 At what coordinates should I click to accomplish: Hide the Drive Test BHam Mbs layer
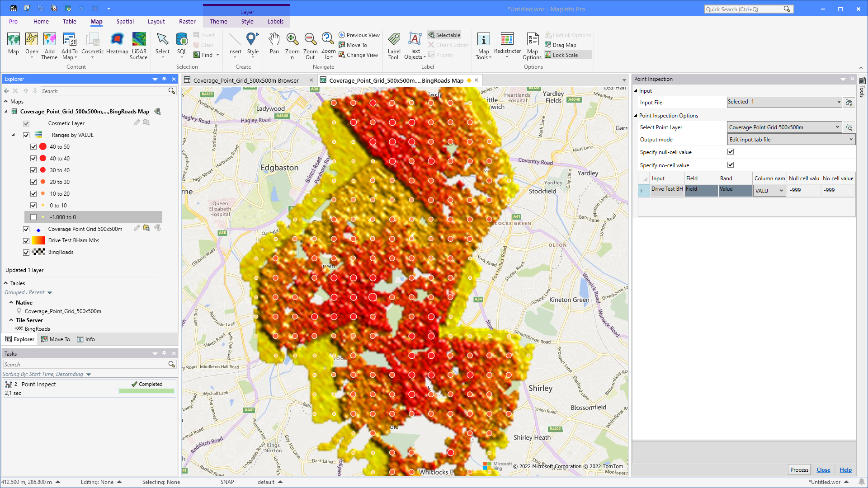tap(26, 240)
